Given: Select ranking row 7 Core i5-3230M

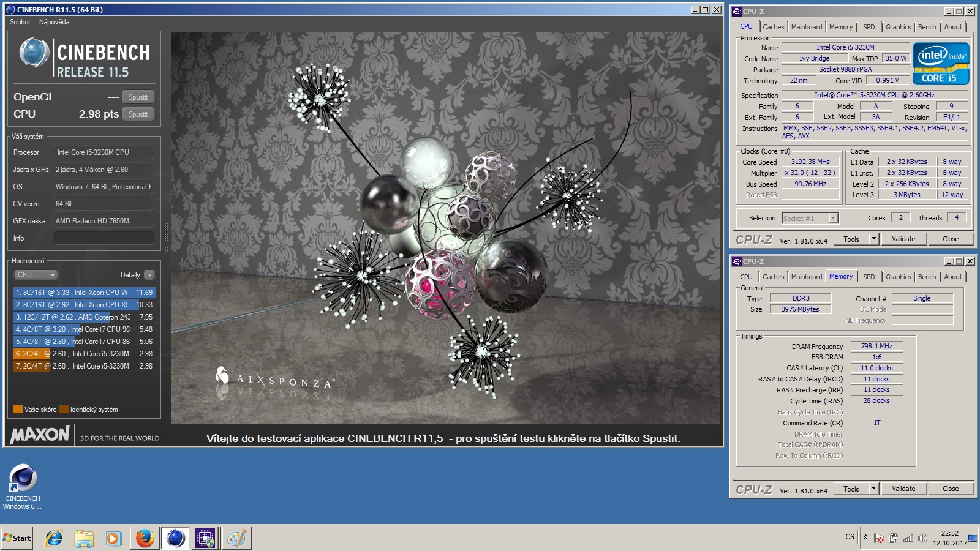Looking at the screenshot, I should [x=84, y=366].
